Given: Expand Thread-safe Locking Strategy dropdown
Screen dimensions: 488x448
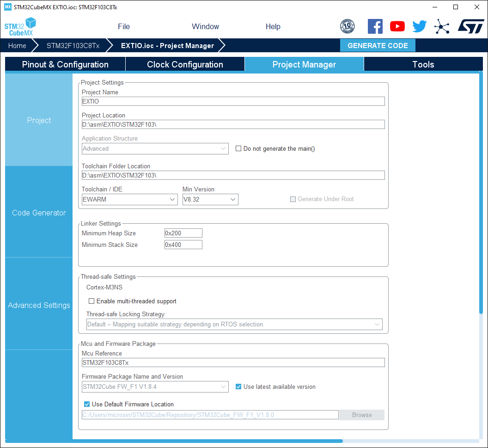Looking at the screenshot, I should click(234, 325).
